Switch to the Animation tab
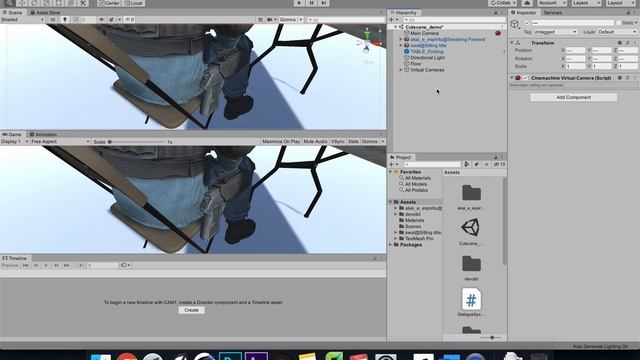The height and width of the screenshot is (360, 640). (43, 134)
